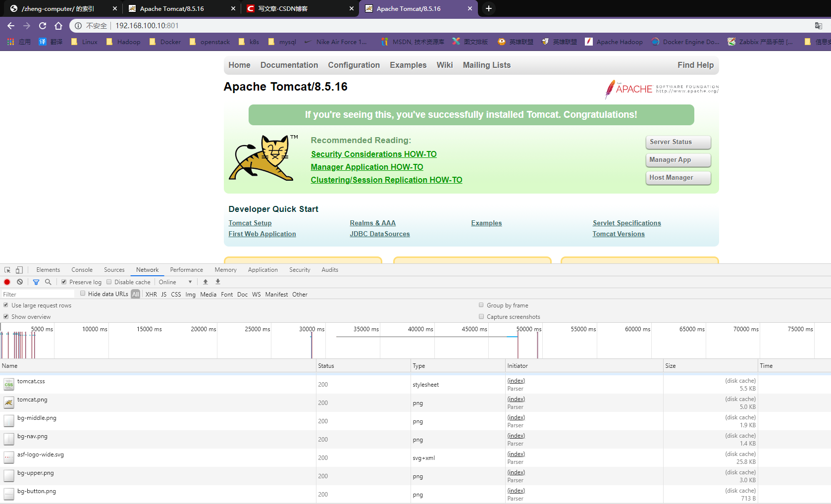The image size is (831, 504).
Task: Toggle Show overview checkbox
Action: pos(6,316)
